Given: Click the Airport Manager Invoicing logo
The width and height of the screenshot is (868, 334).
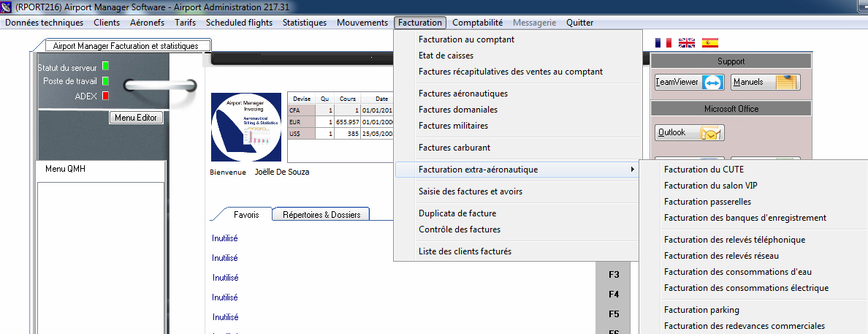Looking at the screenshot, I should tap(245, 127).
